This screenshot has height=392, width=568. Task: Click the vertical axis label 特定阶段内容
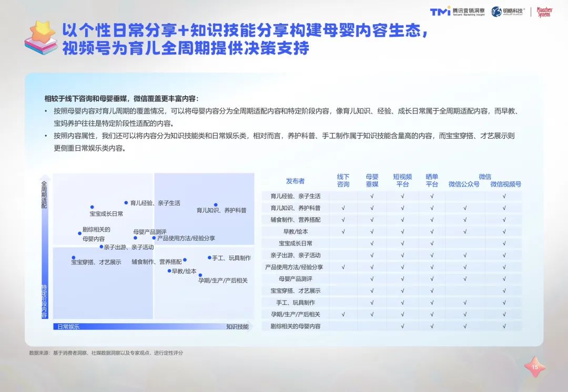[44, 301]
